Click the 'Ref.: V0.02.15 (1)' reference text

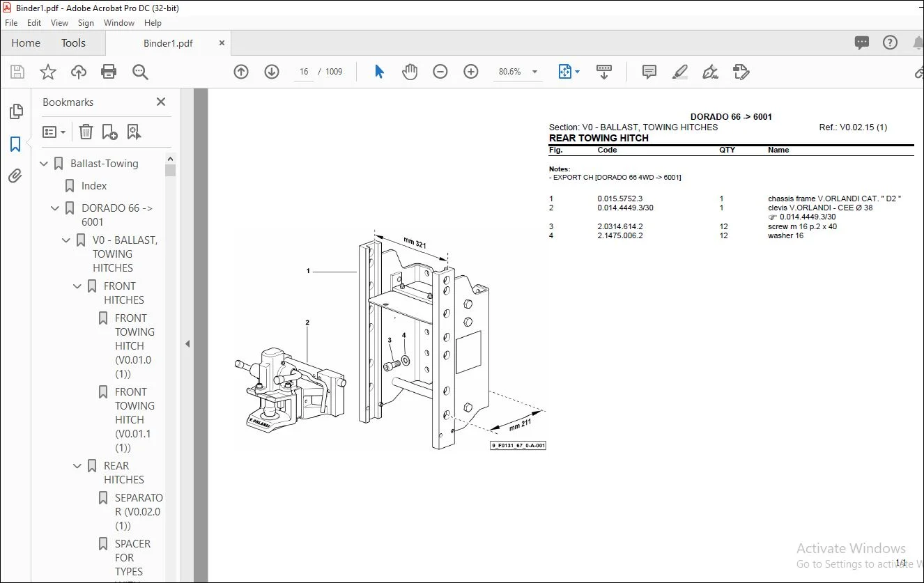tap(853, 127)
